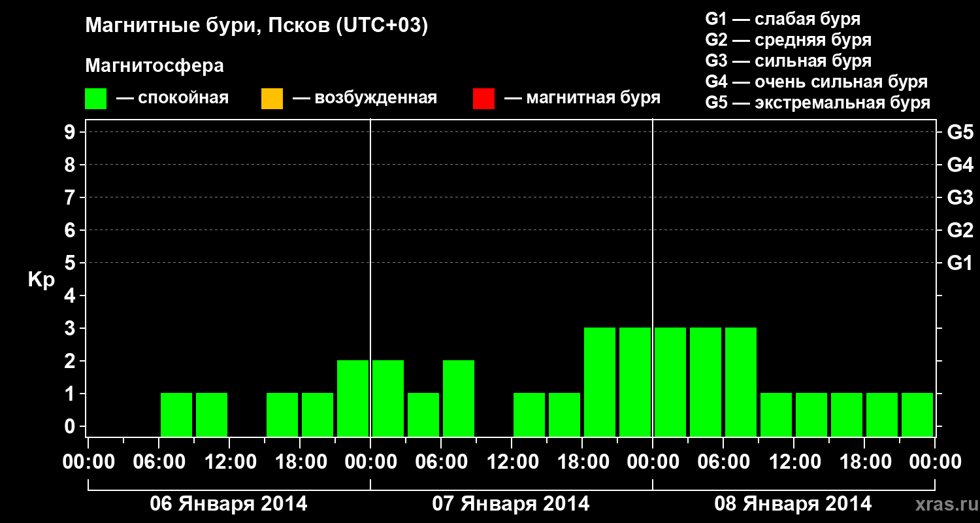Click the 8 January 06:00–09:00 Kp 3 bar
Viewport: 980px width, 523px height.
pyautogui.click(x=741, y=382)
